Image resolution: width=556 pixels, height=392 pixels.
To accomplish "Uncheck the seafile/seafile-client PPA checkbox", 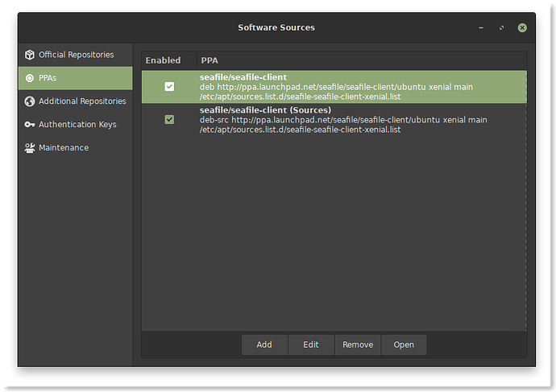I will tap(169, 87).
